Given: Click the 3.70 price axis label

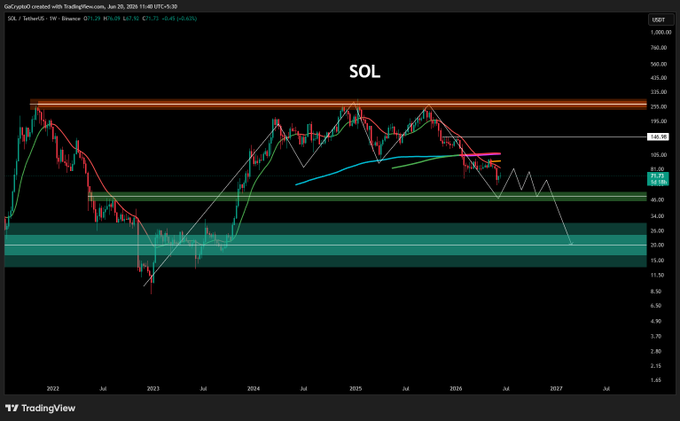Looking at the screenshot, I should [x=657, y=336].
